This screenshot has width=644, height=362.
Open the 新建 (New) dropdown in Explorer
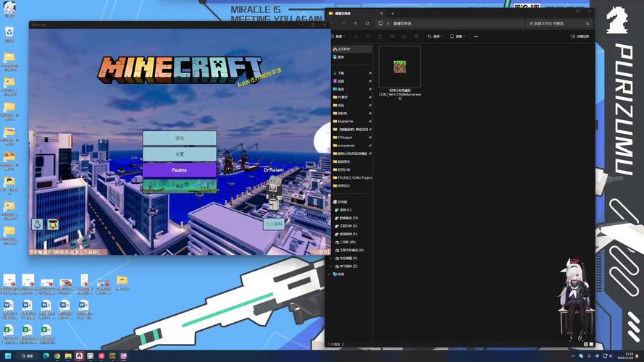pyautogui.click(x=338, y=36)
